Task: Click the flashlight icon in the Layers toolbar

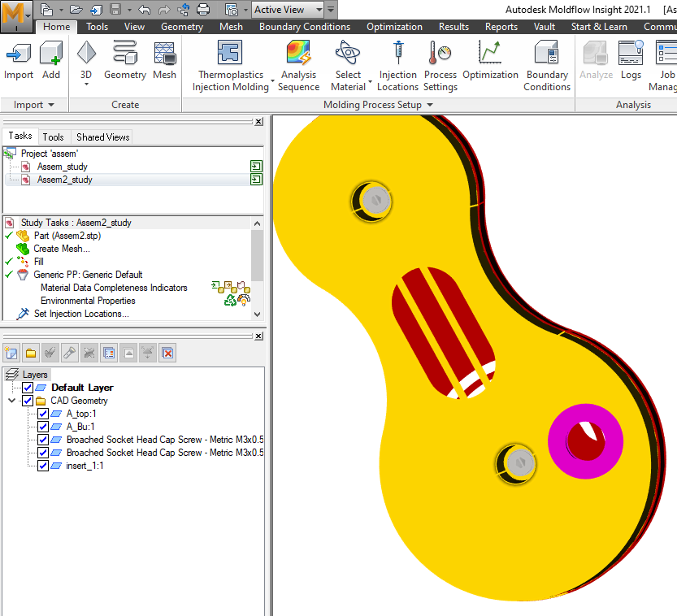Action: [70, 354]
